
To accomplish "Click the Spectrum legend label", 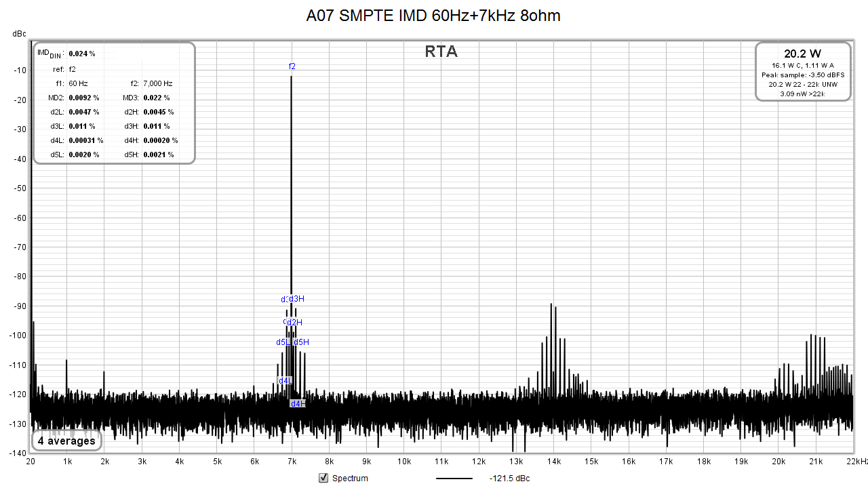I will coord(350,479).
